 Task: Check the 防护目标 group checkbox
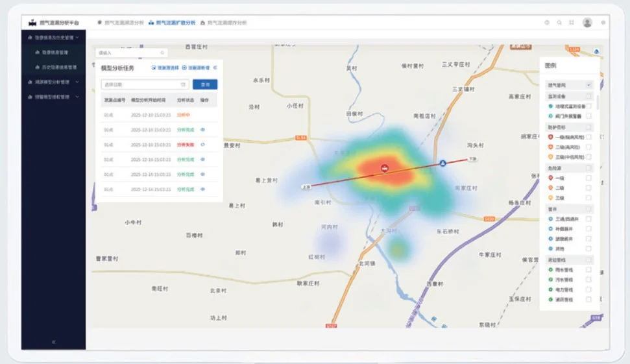[588, 127]
